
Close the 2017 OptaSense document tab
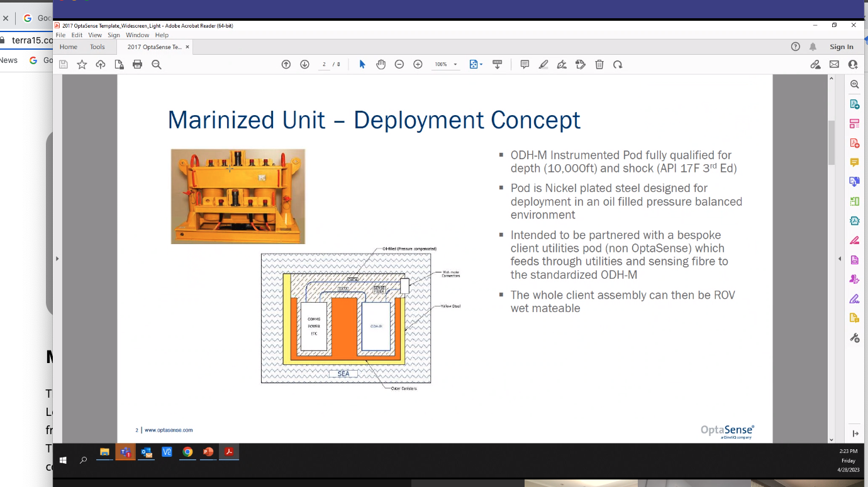pyautogui.click(x=187, y=47)
